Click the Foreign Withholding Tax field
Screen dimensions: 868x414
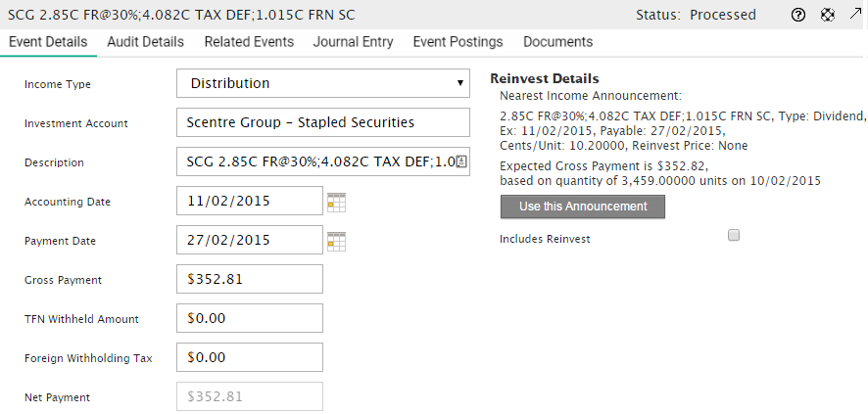click(250, 357)
